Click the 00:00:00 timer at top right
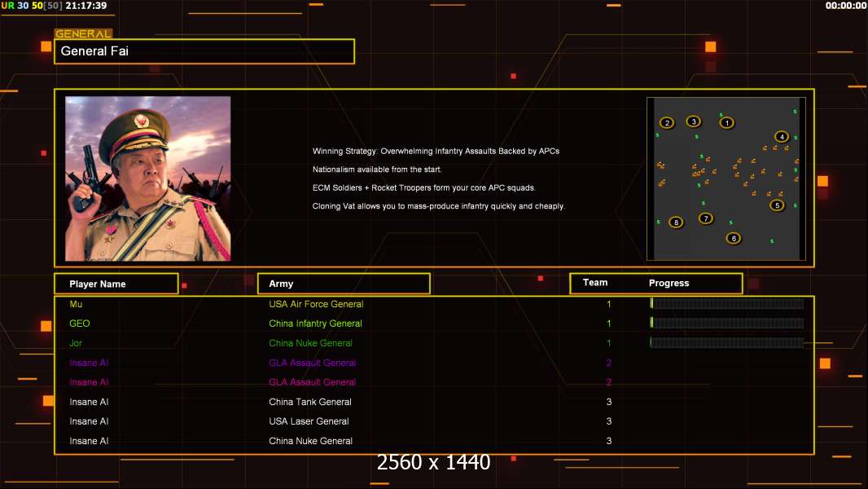 [846, 6]
